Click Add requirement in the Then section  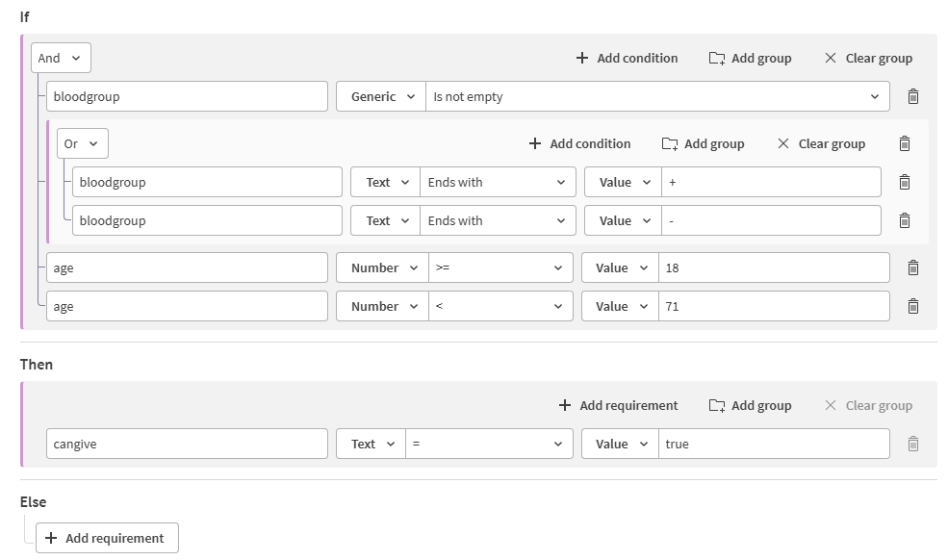pos(617,405)
